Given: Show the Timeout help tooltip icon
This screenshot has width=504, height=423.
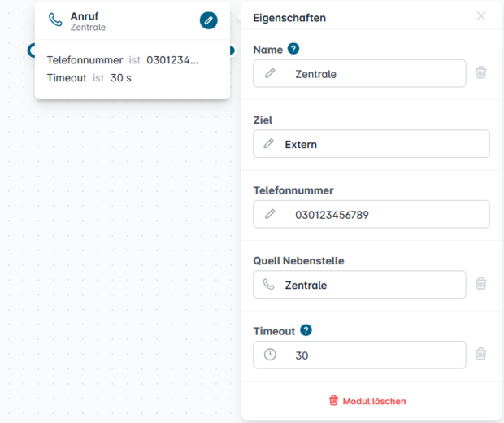Looking at the screenshot, I should tap(306, 330).
